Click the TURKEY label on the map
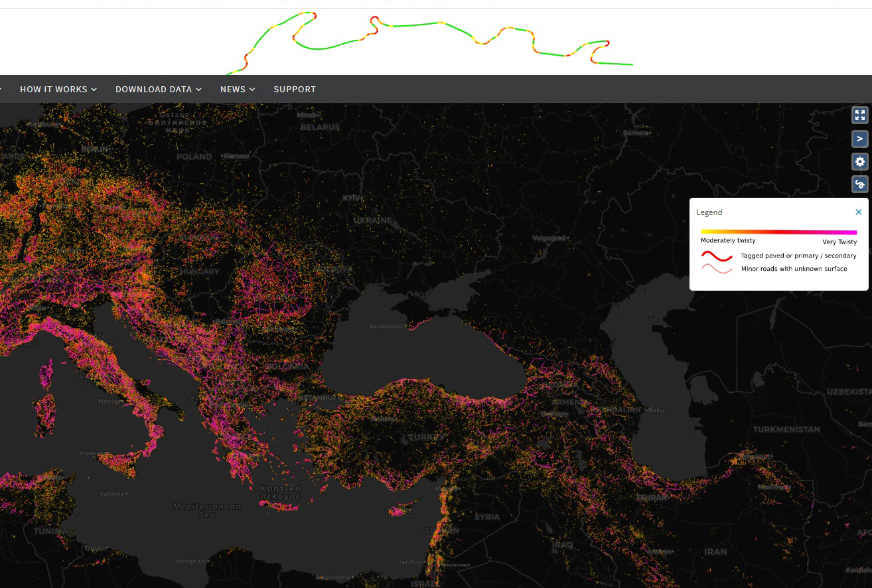Viewport: 872px width, 588px height. pos(427,437)
